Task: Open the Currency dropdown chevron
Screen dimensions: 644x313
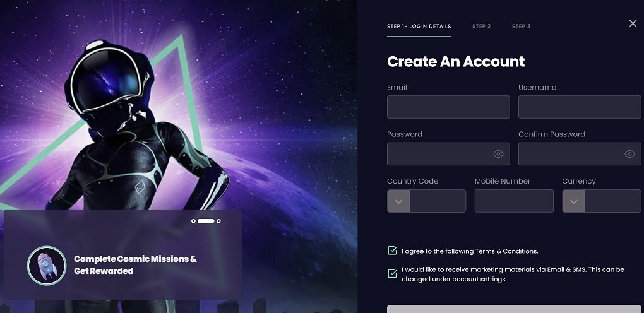Action: tap(574, 201)
